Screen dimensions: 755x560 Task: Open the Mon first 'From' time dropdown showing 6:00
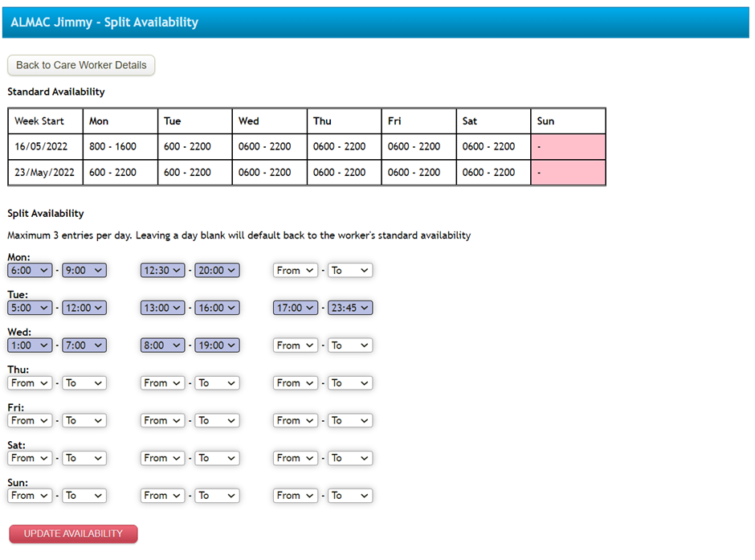[29, 270]
